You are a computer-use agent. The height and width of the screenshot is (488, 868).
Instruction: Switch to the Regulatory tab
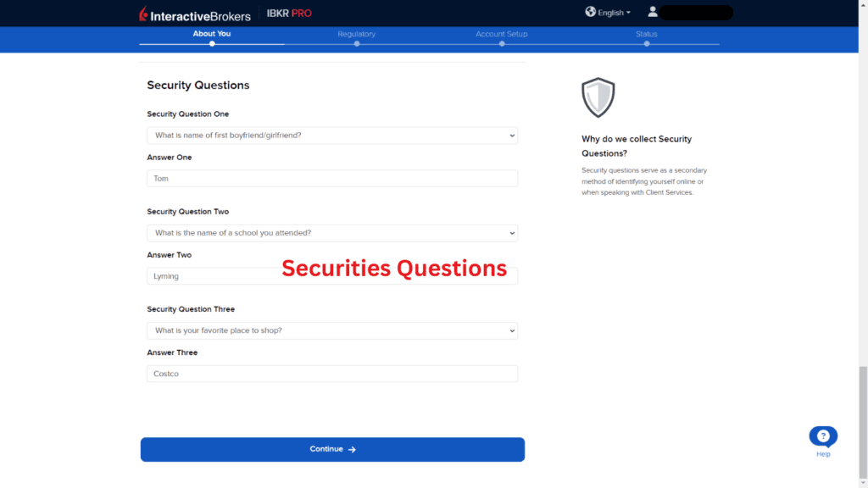[x=356, y=34]
